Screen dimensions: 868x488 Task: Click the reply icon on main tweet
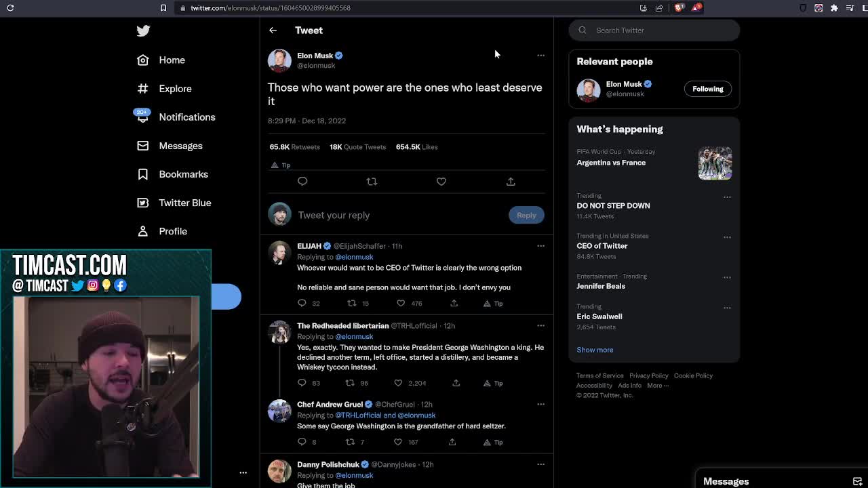coord(302,182)
